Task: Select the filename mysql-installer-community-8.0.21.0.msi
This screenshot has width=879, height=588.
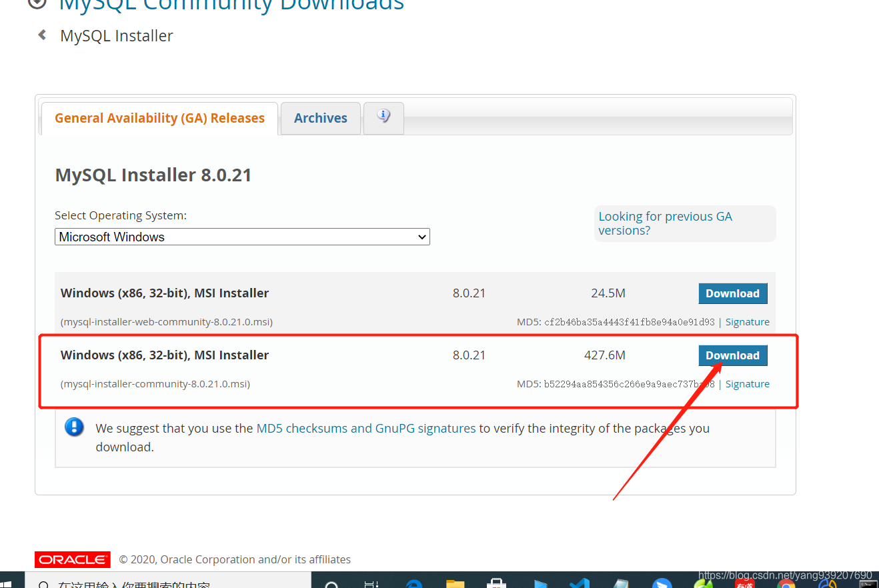Action: pos(155,384)
